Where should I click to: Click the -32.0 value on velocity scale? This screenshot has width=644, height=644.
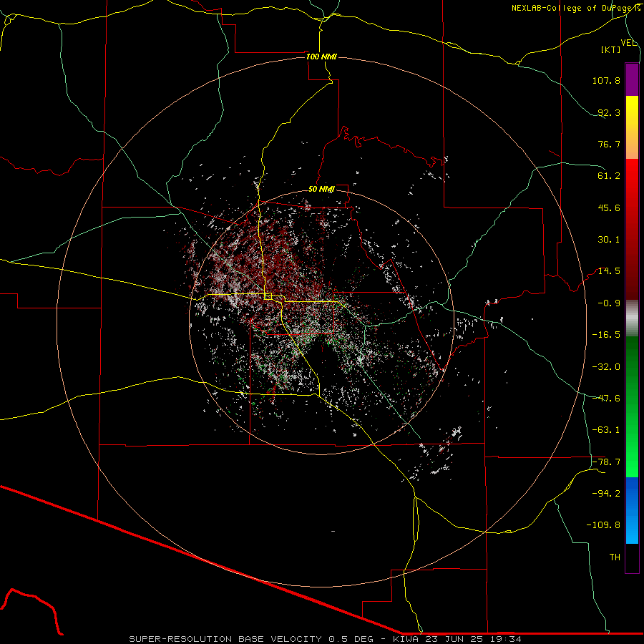point(606,367)
